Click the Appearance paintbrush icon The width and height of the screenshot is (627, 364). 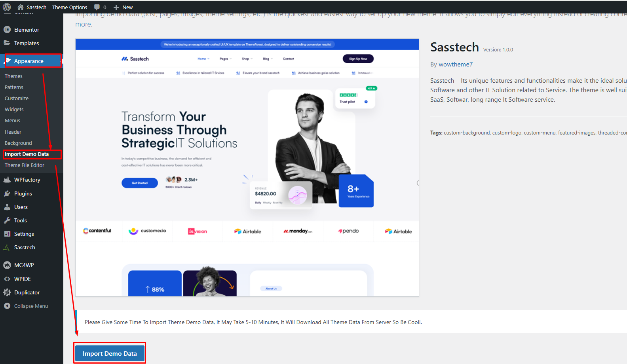coord(8,61)
